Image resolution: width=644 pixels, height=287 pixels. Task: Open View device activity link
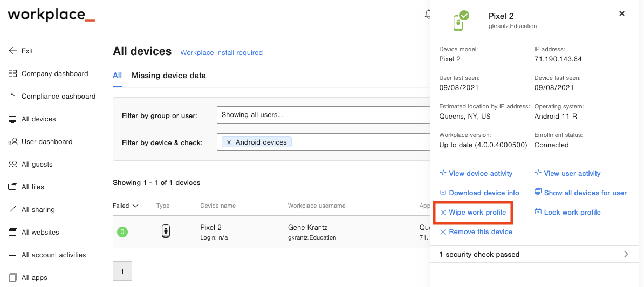click(x=476, y=173)
